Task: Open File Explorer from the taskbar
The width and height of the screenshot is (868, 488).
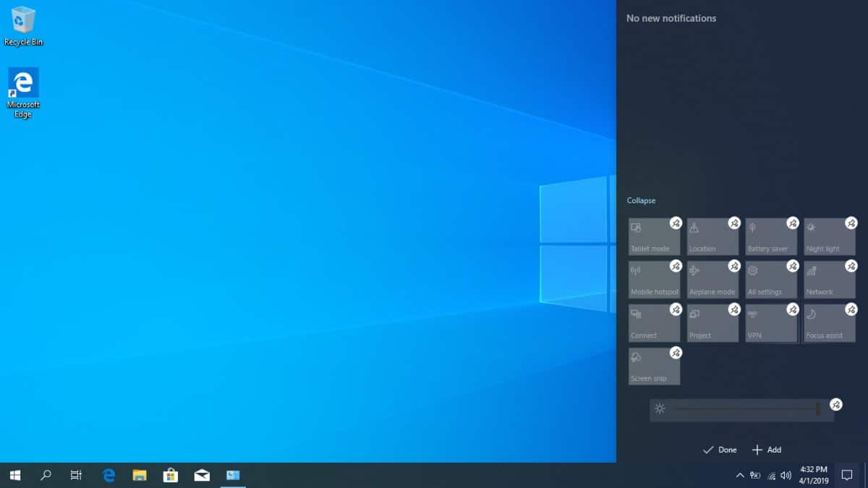Action: pyautogui.click(x=140, y=475)
